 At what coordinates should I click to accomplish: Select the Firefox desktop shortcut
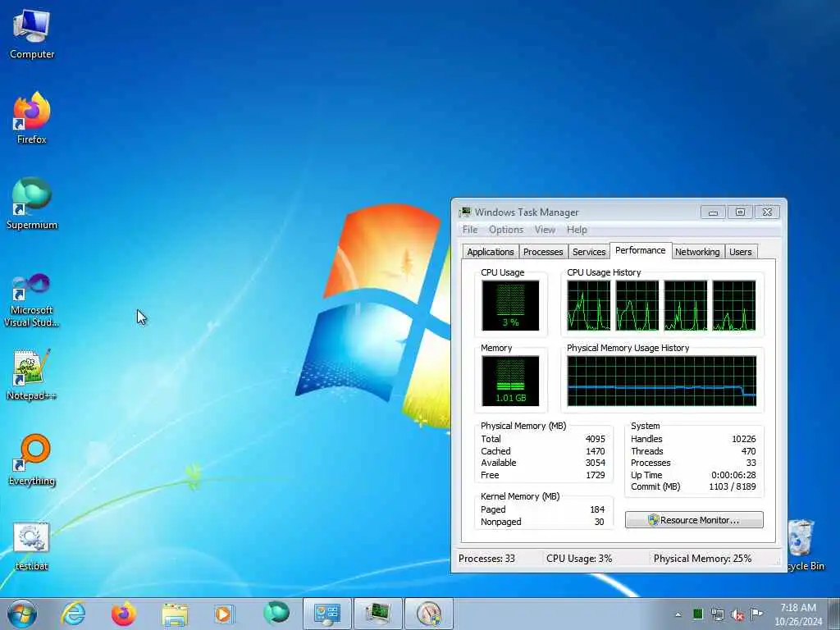coord(32,118)
